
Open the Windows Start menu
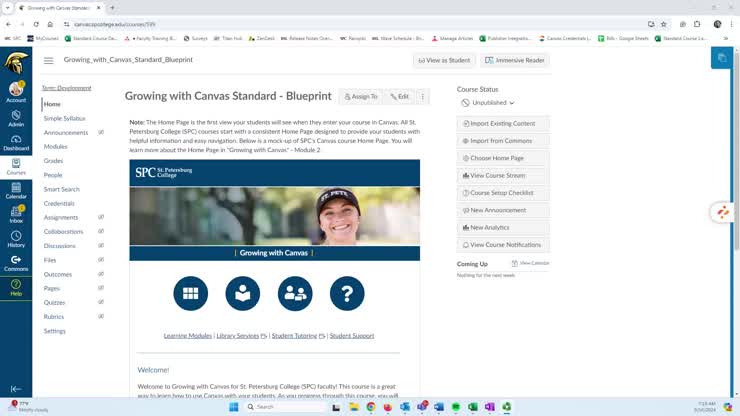(234, 407)
